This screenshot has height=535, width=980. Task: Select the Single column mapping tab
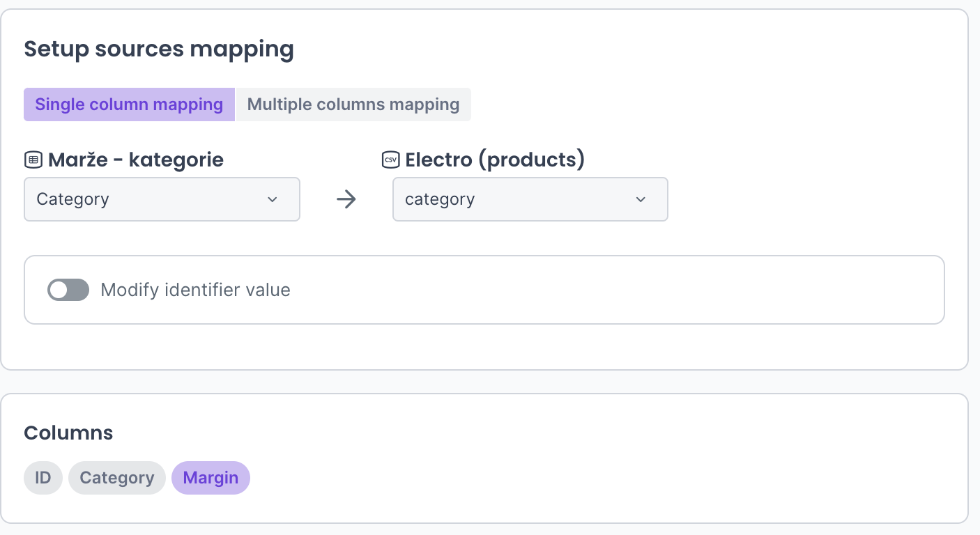coord(129,104)
